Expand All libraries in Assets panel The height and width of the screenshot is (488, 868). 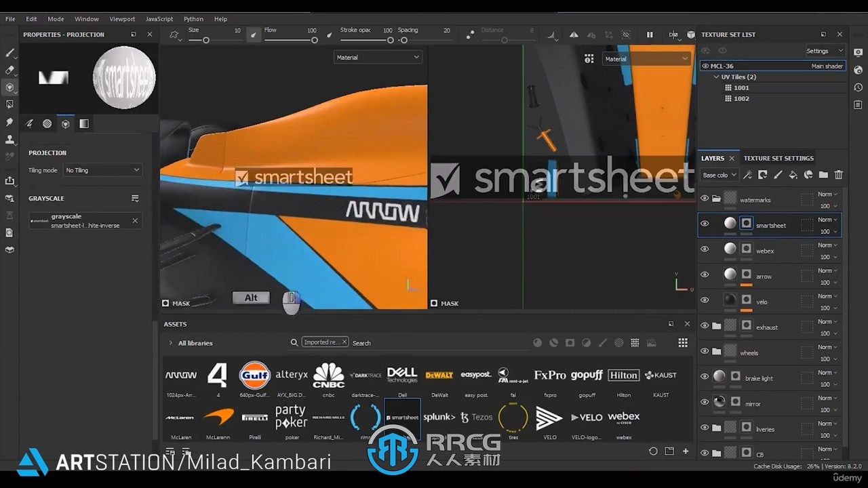point(171,343)
